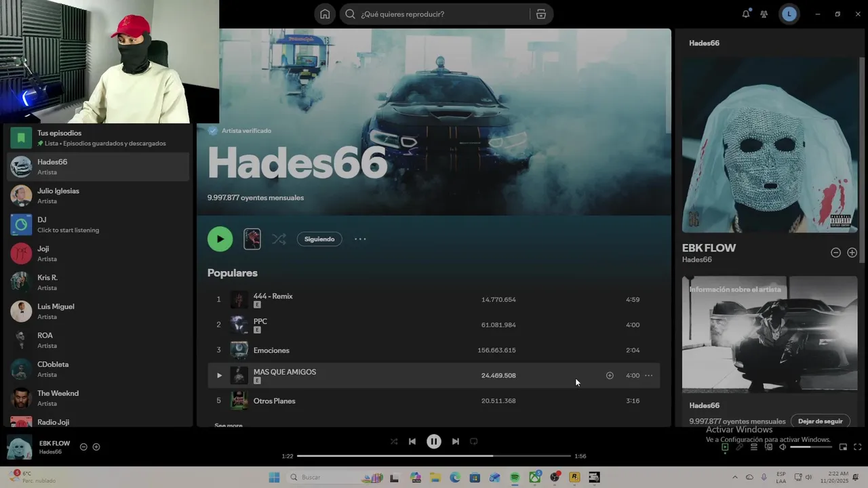Open the EBK FLOW cover art in right panel

click(770, 145)
